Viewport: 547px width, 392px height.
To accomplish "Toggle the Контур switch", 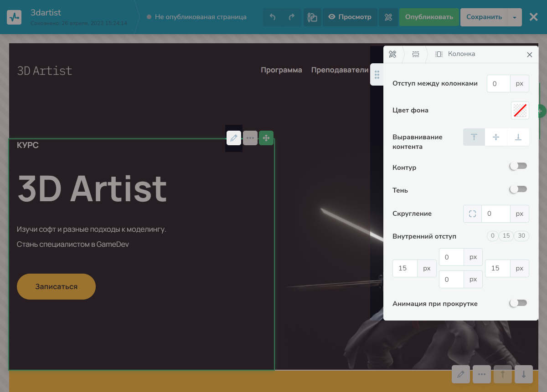I will [x=518, y=166].
